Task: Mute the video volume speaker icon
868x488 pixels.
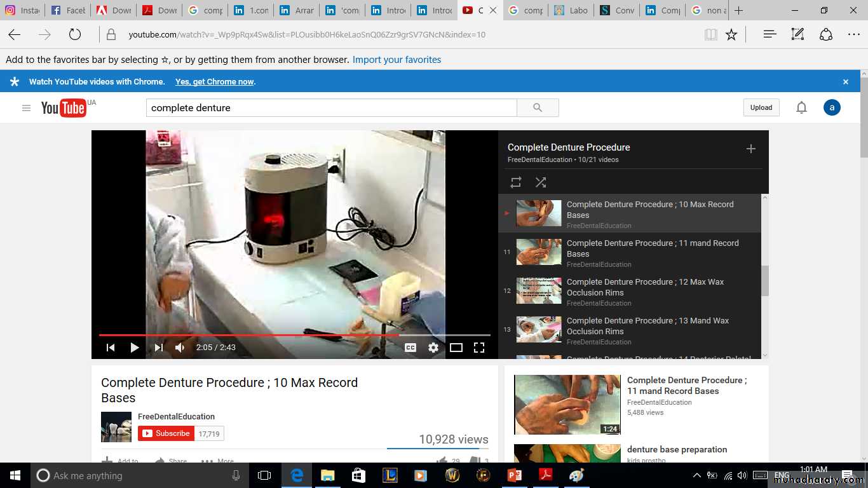Action: click(x=180, y=348)
